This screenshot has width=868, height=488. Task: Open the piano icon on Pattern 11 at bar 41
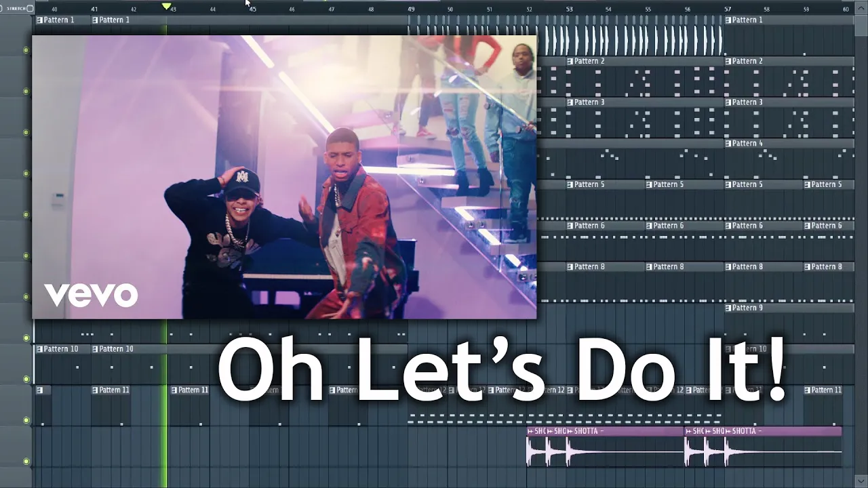click(x=95, y=390)
